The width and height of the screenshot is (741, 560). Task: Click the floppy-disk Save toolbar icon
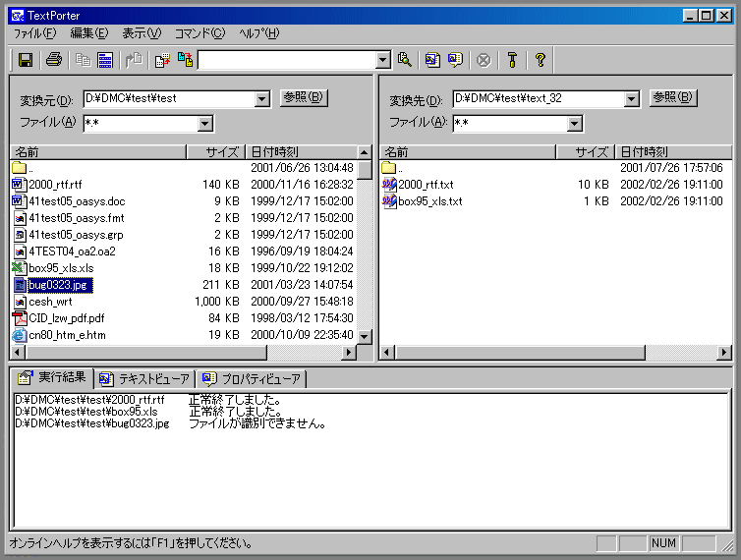[26, 60]
